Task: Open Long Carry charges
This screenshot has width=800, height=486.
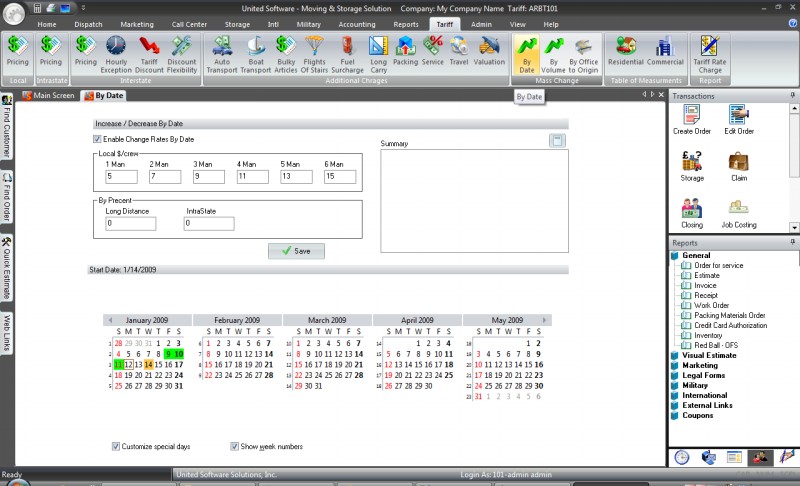Action: (378, 54)
